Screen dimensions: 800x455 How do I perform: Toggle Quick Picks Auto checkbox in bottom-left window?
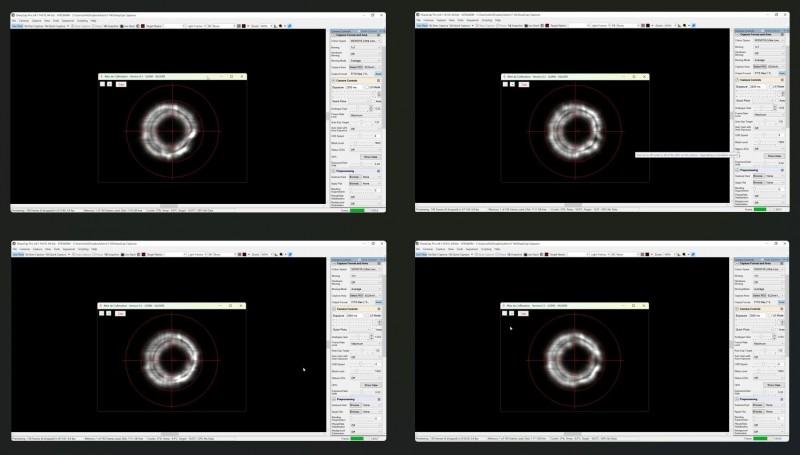373,330
